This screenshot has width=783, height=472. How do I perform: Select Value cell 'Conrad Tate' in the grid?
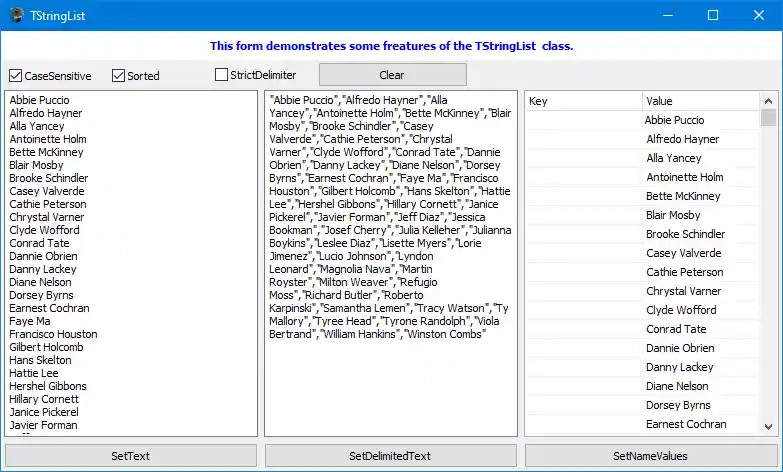pyautogui.click(x=701, y=329)
